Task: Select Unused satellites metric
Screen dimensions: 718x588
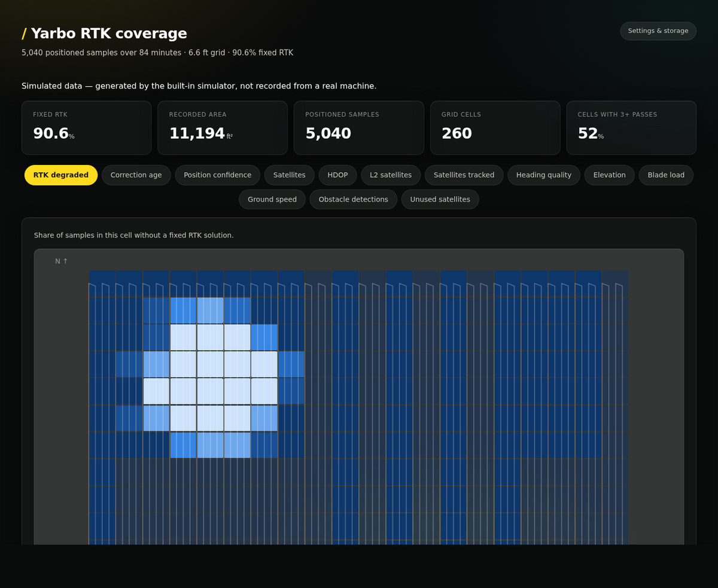Action: [x=440, y=199]
